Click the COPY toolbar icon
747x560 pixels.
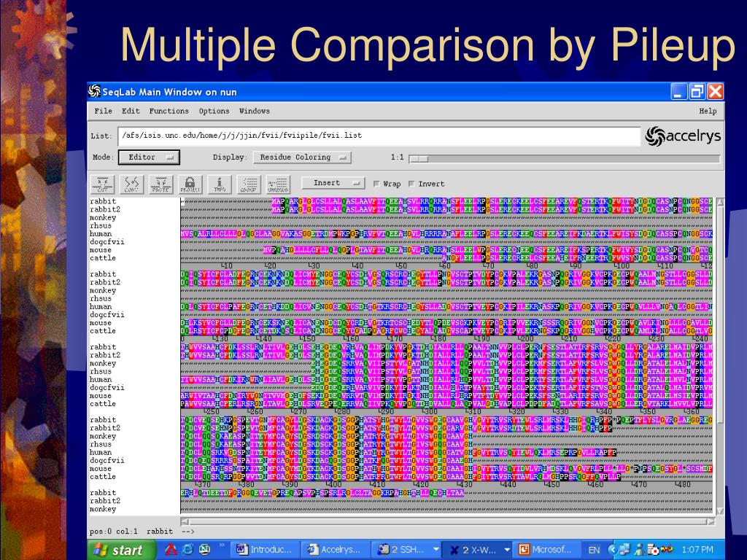[131, 184]
